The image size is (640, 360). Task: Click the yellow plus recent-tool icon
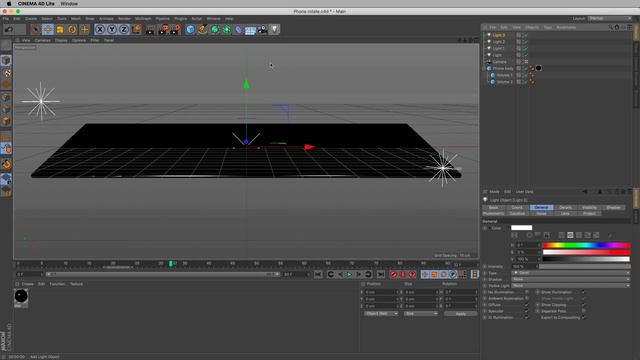click(84, 29)
